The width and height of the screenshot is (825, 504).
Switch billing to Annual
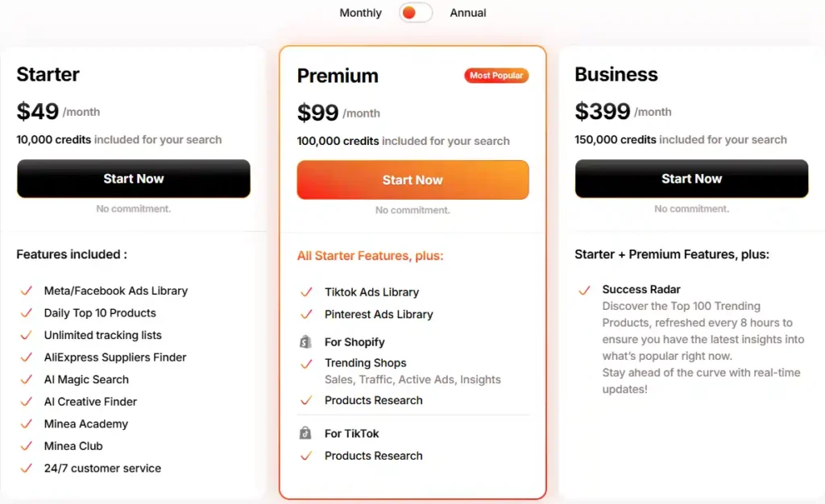pos(468,13)
